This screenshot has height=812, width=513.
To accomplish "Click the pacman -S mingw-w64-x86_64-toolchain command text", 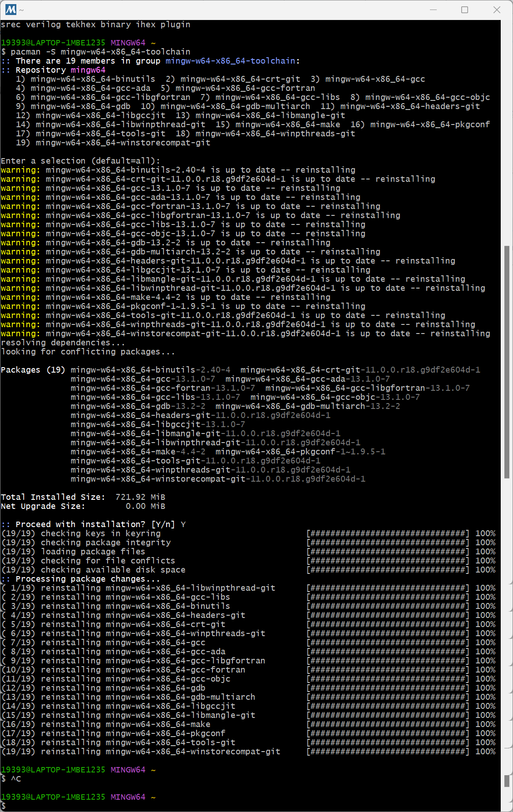I will click(x=100, y=52).
